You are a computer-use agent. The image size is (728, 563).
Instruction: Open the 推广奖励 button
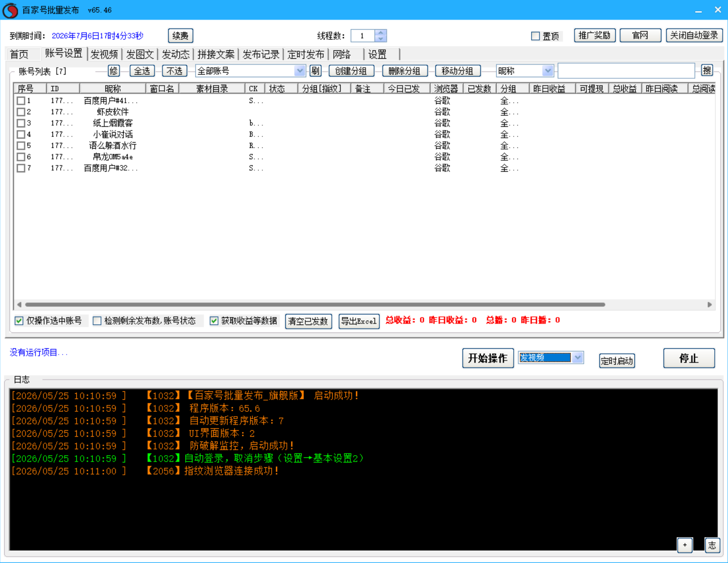(595, 35)
